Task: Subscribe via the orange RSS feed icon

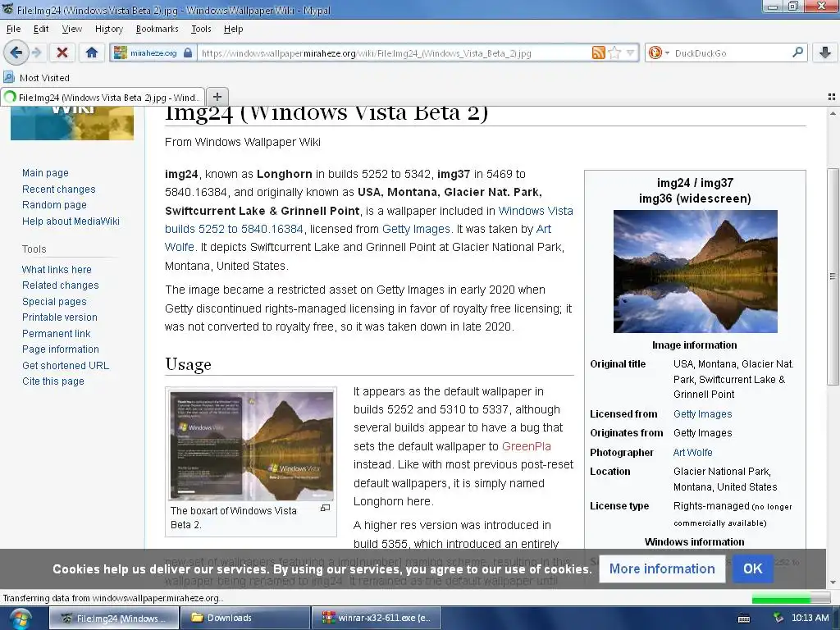Action: 598,52
